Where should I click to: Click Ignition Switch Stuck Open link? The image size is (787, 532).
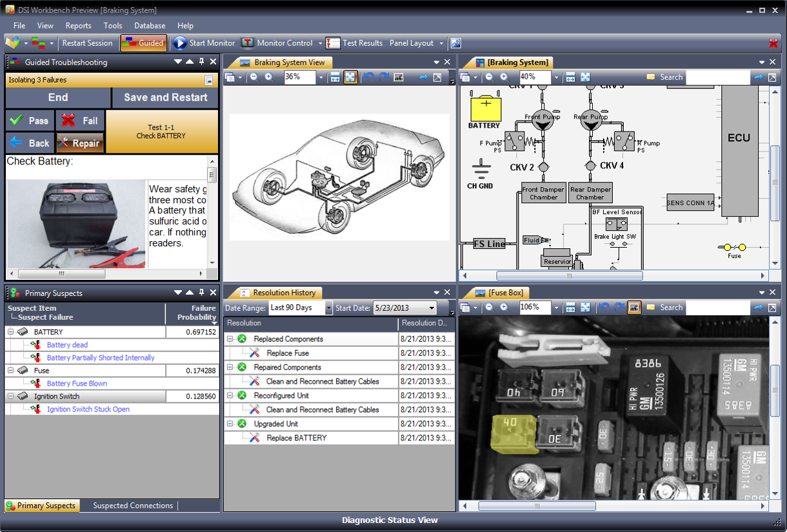click(x=88, y=409)
